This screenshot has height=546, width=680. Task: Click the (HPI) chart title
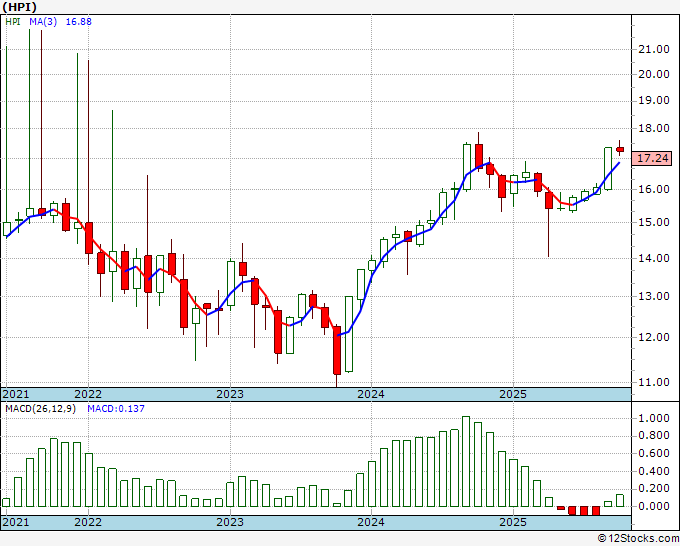pos(19,7)
